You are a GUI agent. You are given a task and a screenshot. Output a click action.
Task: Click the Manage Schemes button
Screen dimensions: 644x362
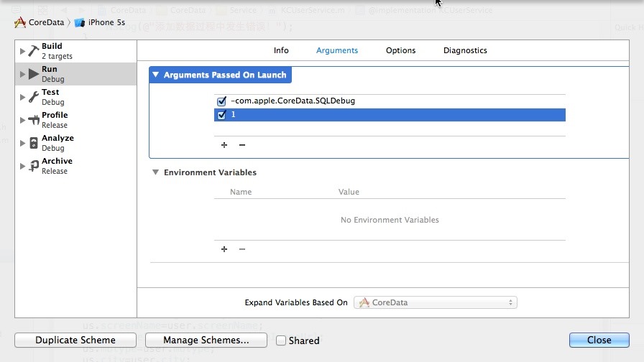(x=206, y=340)
